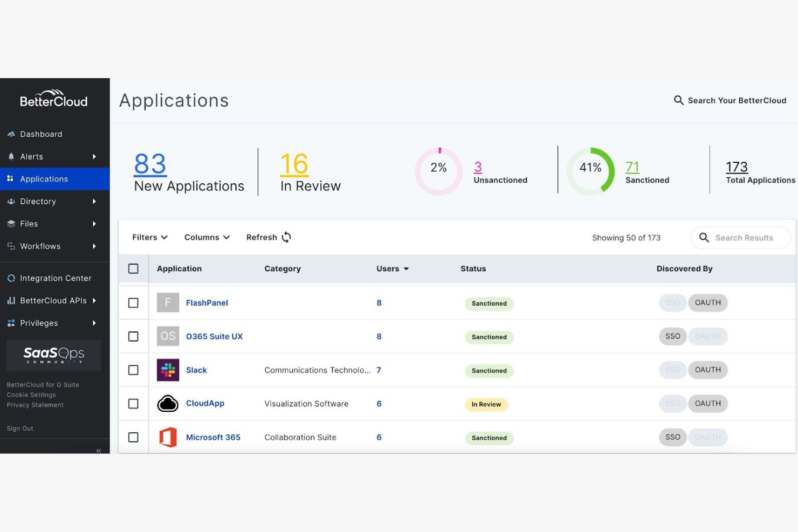Click the 41% Sanctioned donut chart
798x532 pixels.
pos(591,171)
